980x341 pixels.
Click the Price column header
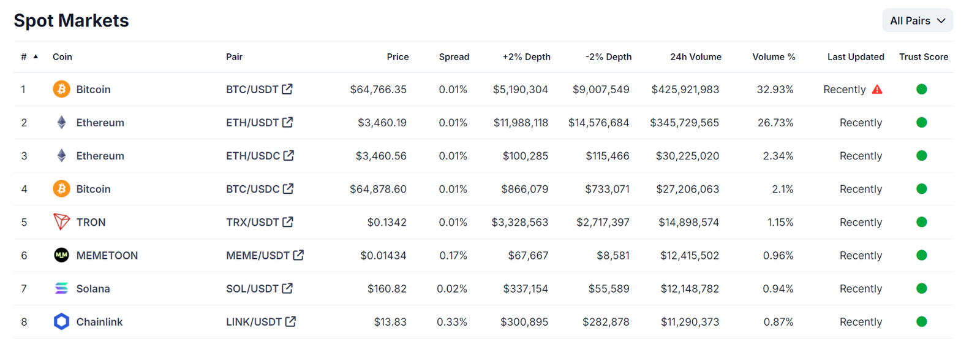click(398, 56)
